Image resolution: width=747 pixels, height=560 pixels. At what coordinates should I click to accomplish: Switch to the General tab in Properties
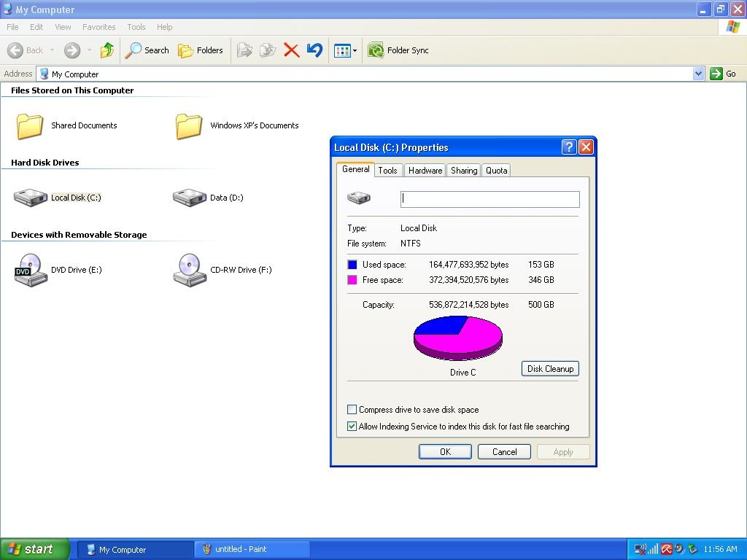(355, 169)
